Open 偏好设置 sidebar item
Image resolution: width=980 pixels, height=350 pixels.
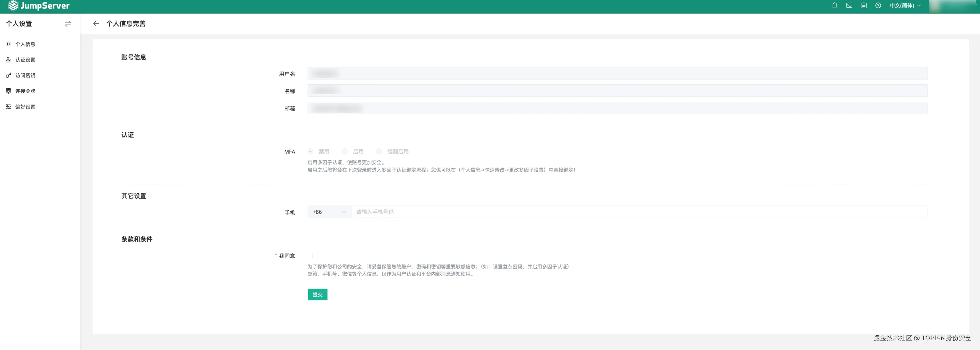(25, 107)
